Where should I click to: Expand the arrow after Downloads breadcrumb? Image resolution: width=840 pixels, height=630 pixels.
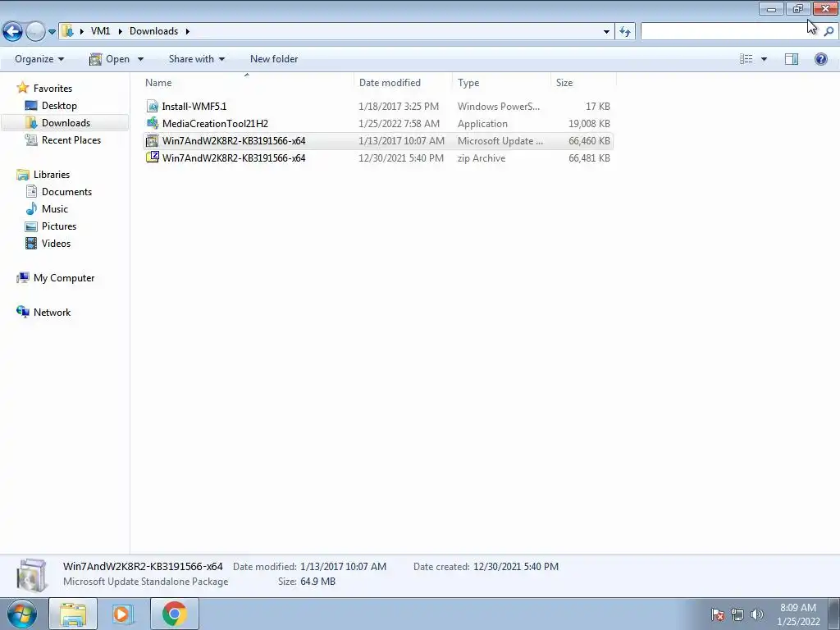point(188,31)
